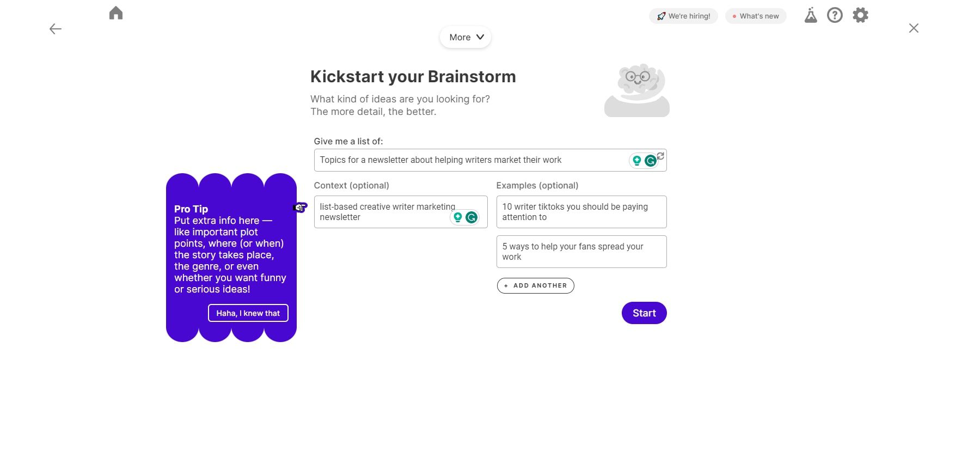Click the Add Another example button
This screenshot has width=980, height=463.
(x=535, y=285)
